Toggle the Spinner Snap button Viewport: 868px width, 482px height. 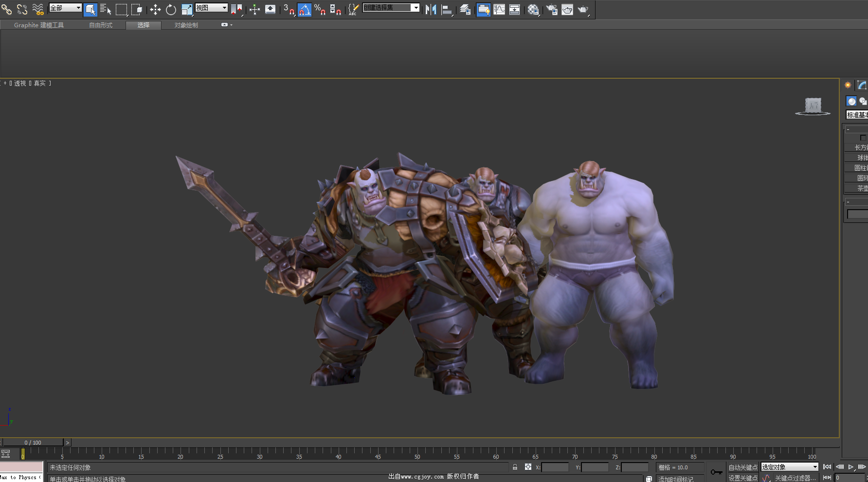[336, 9]
